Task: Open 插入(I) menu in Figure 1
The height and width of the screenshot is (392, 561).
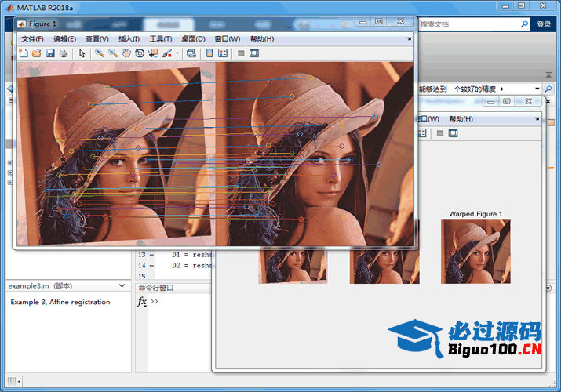Action: click(129, 38)
